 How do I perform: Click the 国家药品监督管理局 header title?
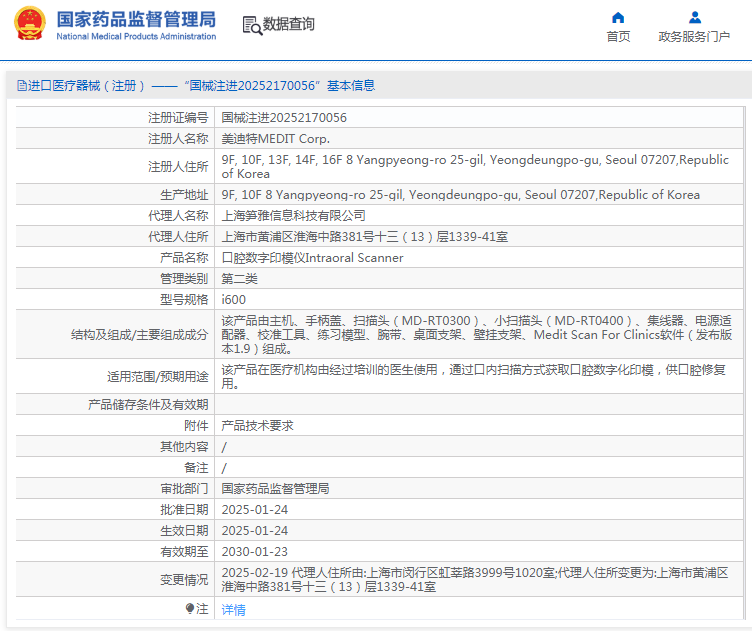pos(136,20)
